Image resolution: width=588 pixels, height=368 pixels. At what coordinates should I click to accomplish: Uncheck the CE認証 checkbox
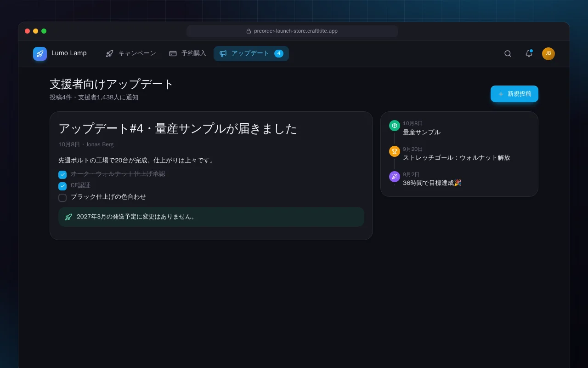click(62, 186)
